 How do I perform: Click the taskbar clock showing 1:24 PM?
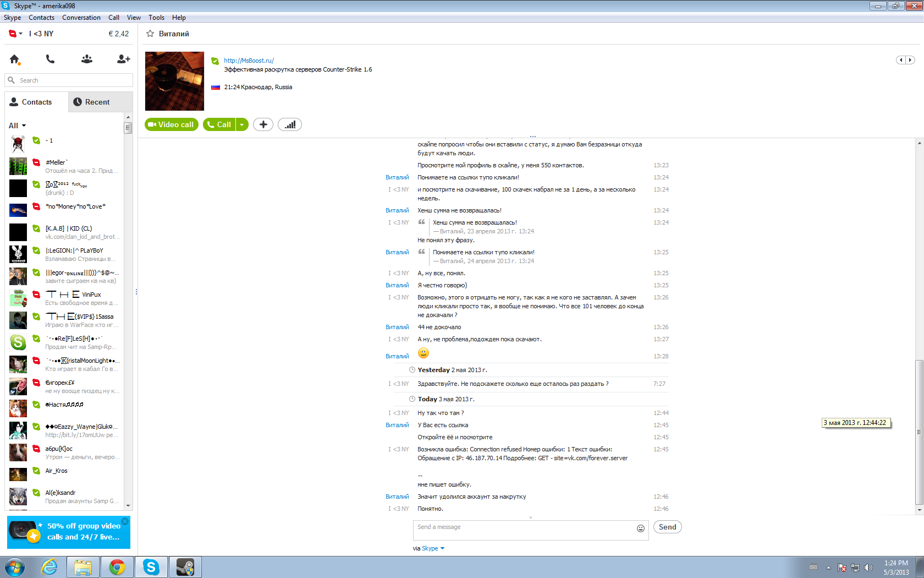coord(896,568)
